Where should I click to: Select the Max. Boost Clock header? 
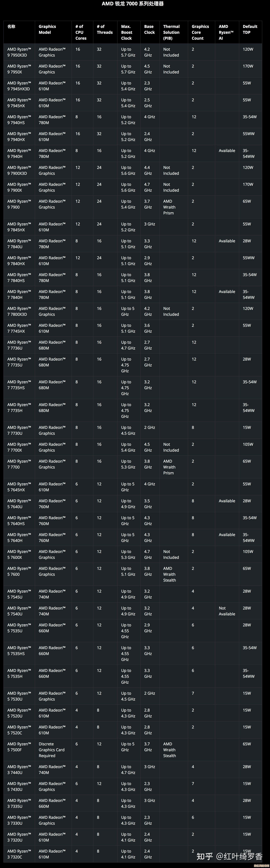tap(127, 32)
